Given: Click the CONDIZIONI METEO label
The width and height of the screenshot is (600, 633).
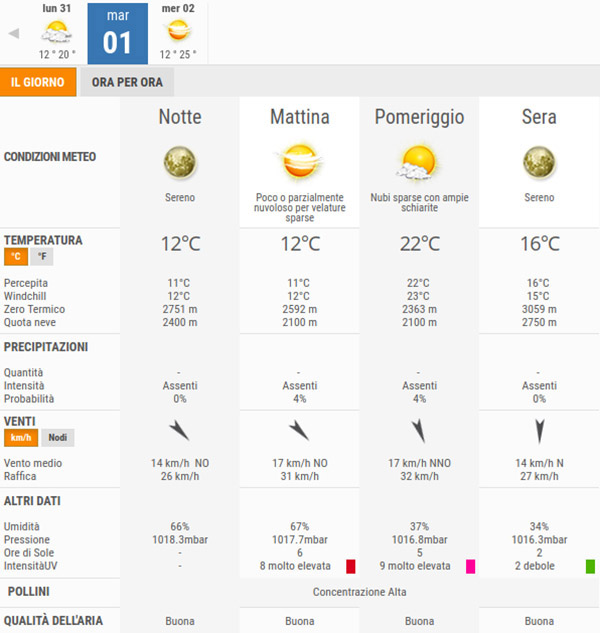Looking at the screenshot, I should click(x=50, y=157).
